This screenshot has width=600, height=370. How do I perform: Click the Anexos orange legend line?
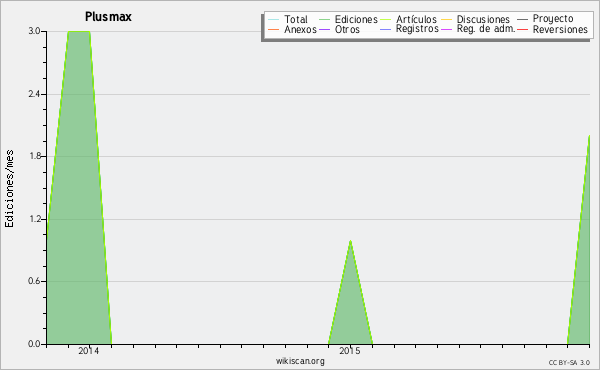[x=274, y=29]
